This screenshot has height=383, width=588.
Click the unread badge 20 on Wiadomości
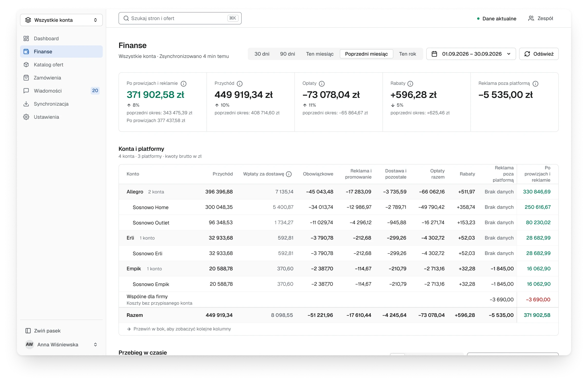(x=95, y=90)
